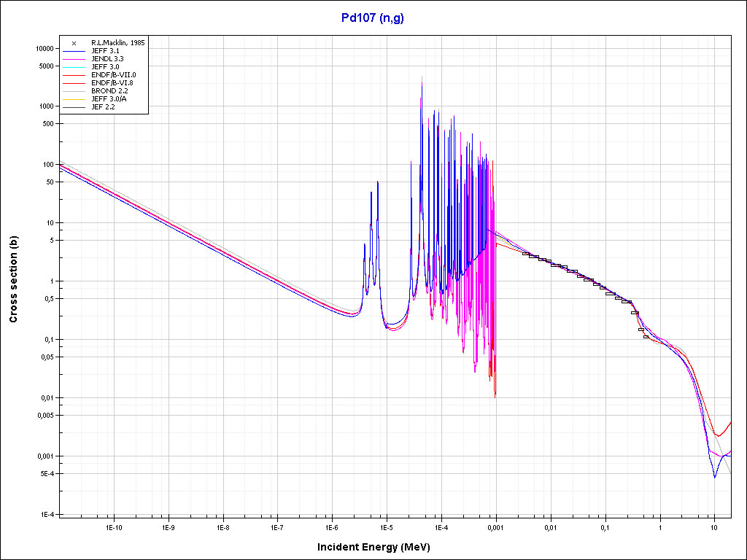This screenshot has height=560, width=747.
Task: Click the 'Pd107 (n,g)' chart title
Action: pyautogui.click(x=373, y=18)
